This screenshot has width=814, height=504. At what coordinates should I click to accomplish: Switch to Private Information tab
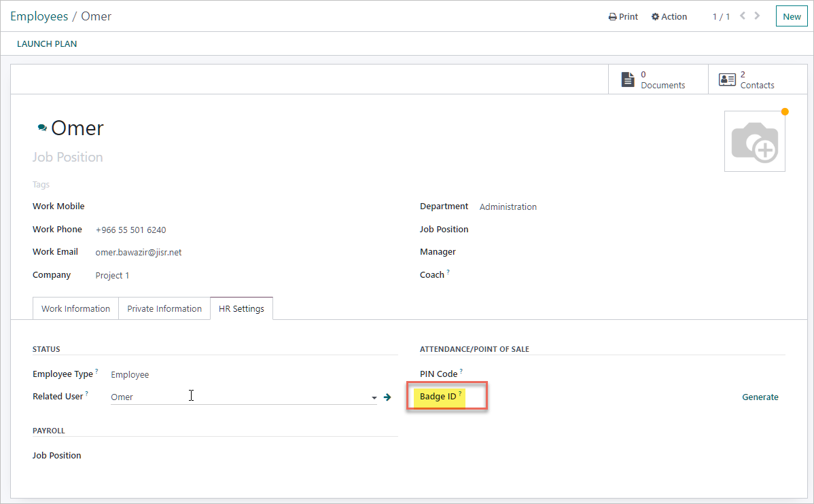click(164, 308)
